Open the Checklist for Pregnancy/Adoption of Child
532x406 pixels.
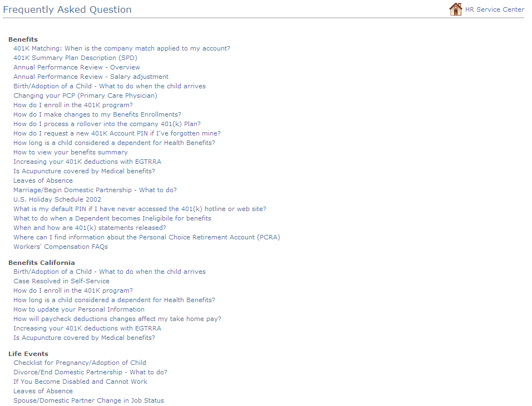tap(80, 363)
